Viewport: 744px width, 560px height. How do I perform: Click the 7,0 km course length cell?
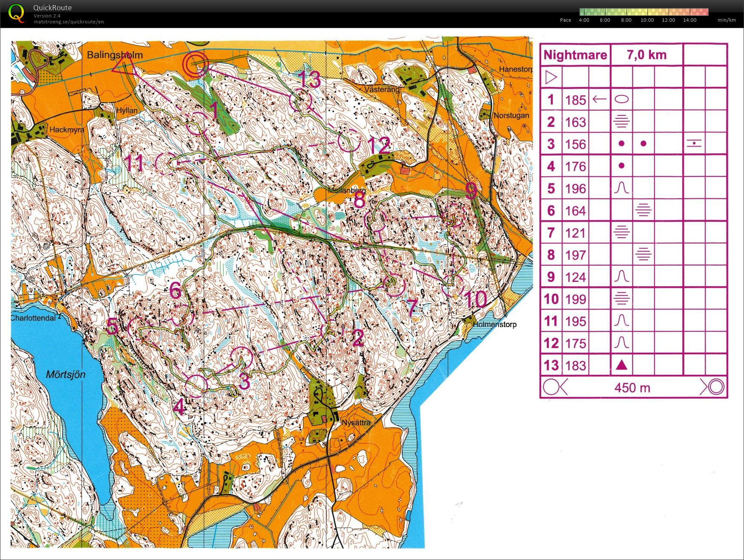point(646,55)
